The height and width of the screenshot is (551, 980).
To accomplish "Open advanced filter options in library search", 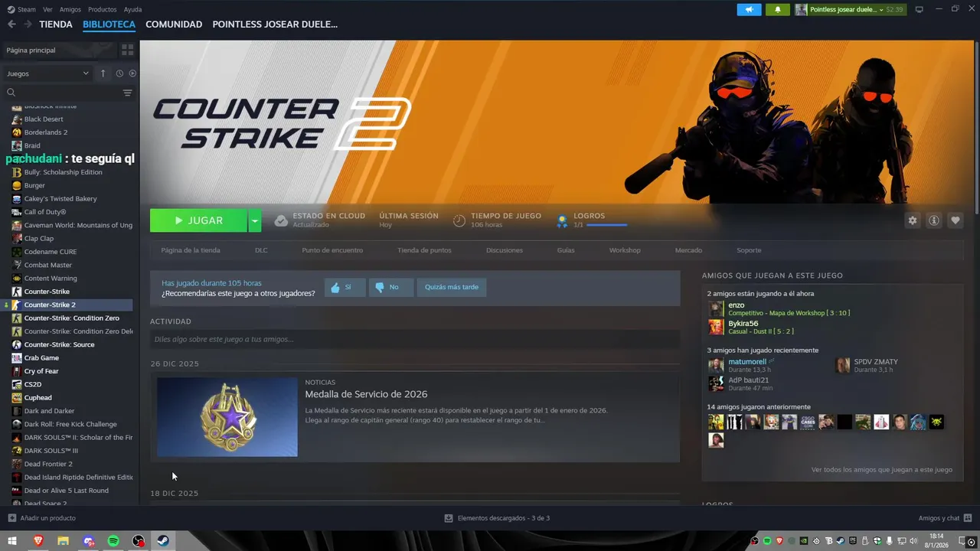I will click(127, 93).
